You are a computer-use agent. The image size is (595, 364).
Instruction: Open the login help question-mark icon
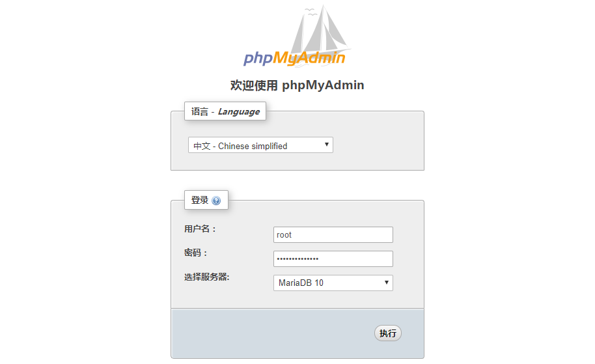click(216, 201)
